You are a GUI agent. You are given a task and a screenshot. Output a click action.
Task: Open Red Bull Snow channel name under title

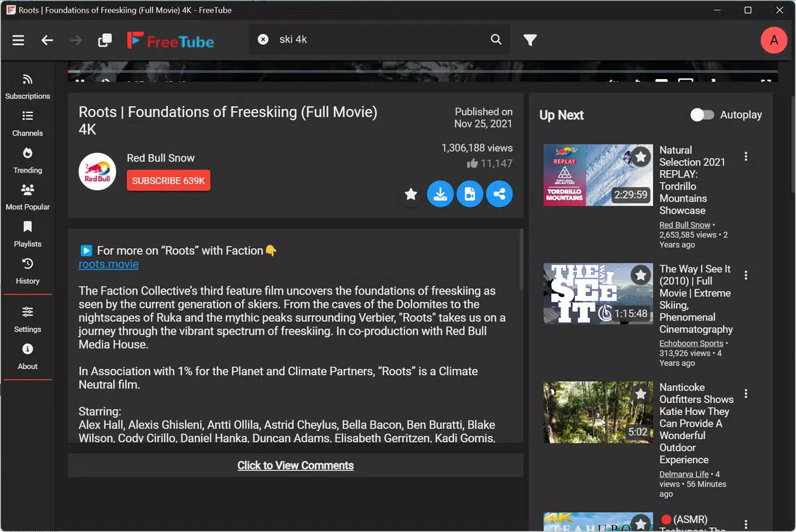click(160, 158)
